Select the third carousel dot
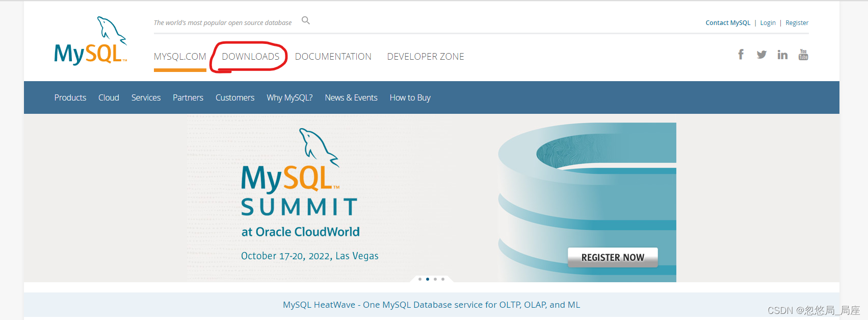Screen dimensions: 868x320 [x=435, y=279]
